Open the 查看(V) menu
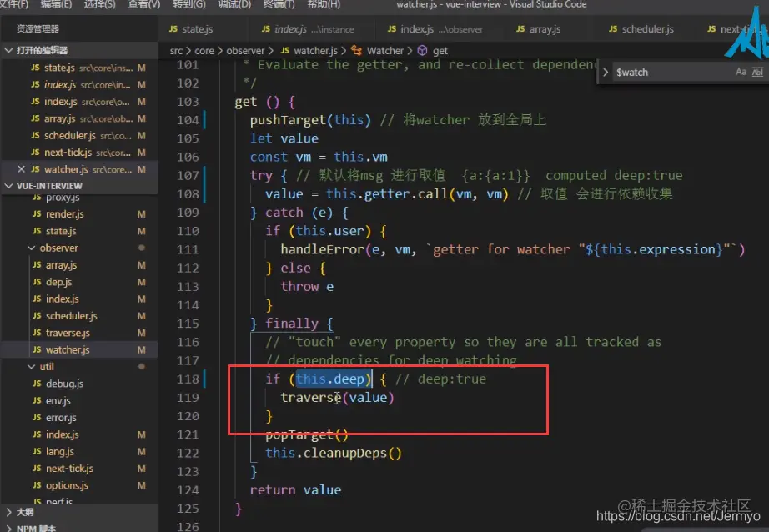769x532 pixels. pyautogui.click(x=143, y=4)
